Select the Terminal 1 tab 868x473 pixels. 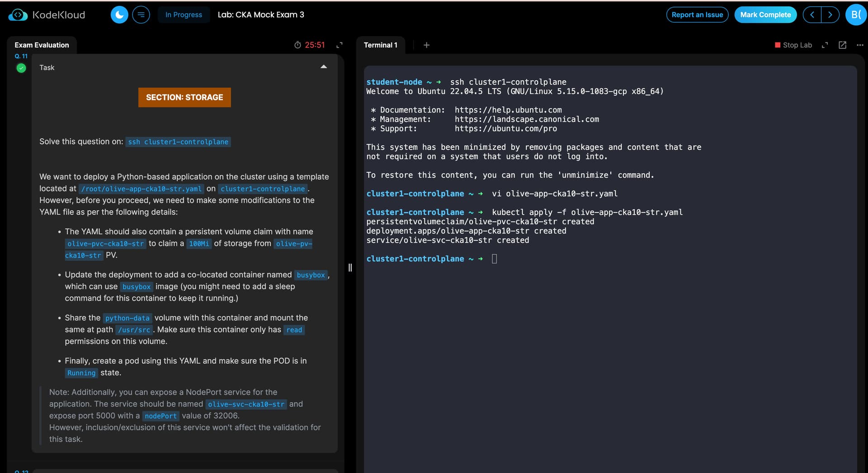tap(381, 45)
